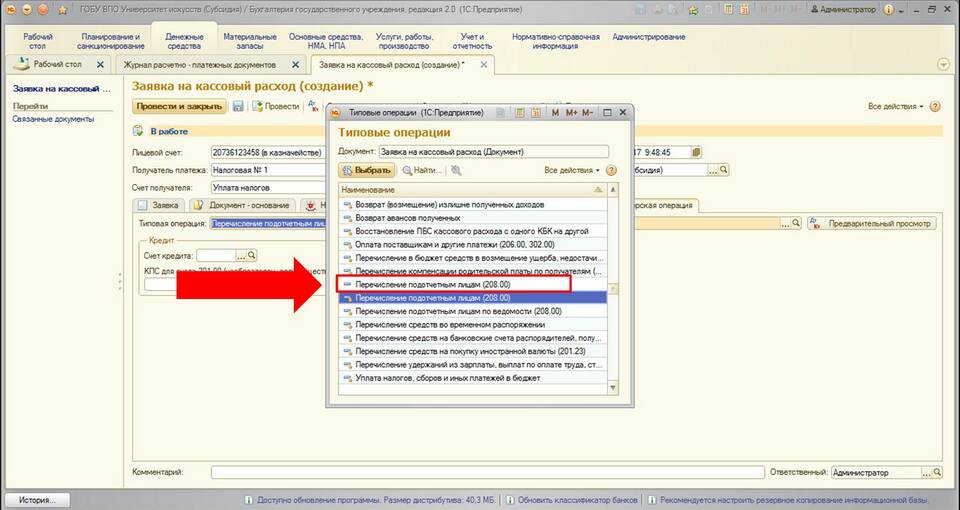Click ellipsis selector of Типовая операция field

pyautogui.click(x=786, y=223)
